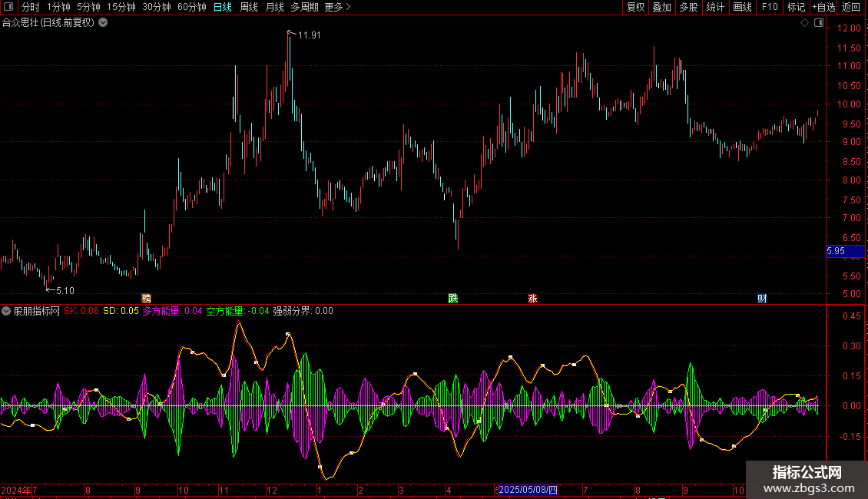The image size is (868, 499).
Task: Open the 多周期 multi-period view
Action: point(304,7)
